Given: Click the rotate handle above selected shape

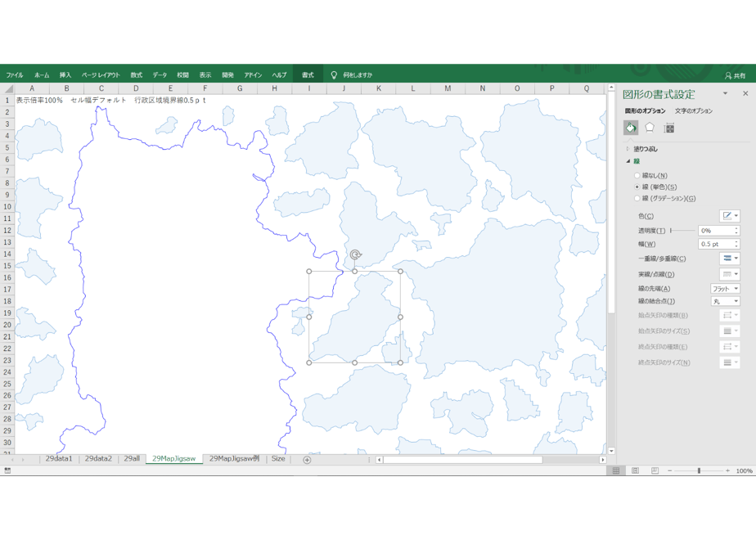Looking at the screenshot, I should click(355, 254).
